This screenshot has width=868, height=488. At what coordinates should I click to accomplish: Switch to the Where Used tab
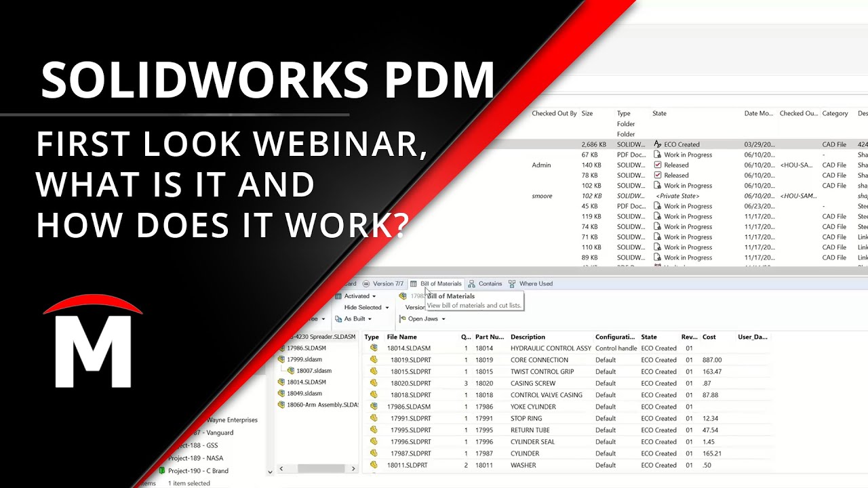(530, 283)
